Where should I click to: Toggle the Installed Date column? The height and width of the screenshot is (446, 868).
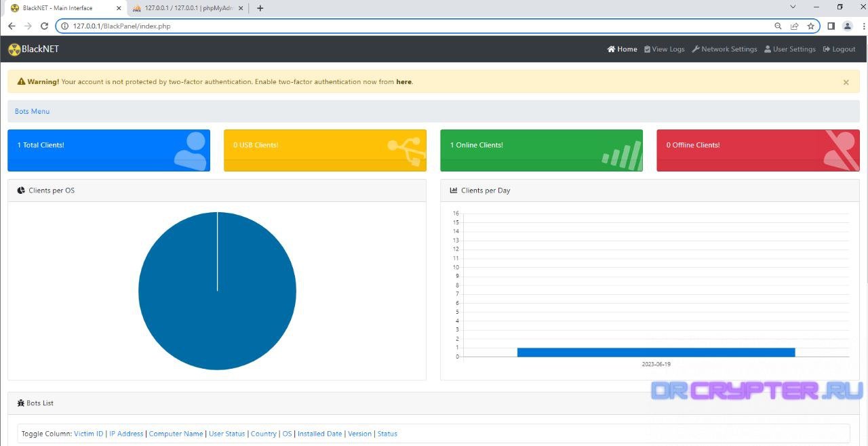coord(319,434)
